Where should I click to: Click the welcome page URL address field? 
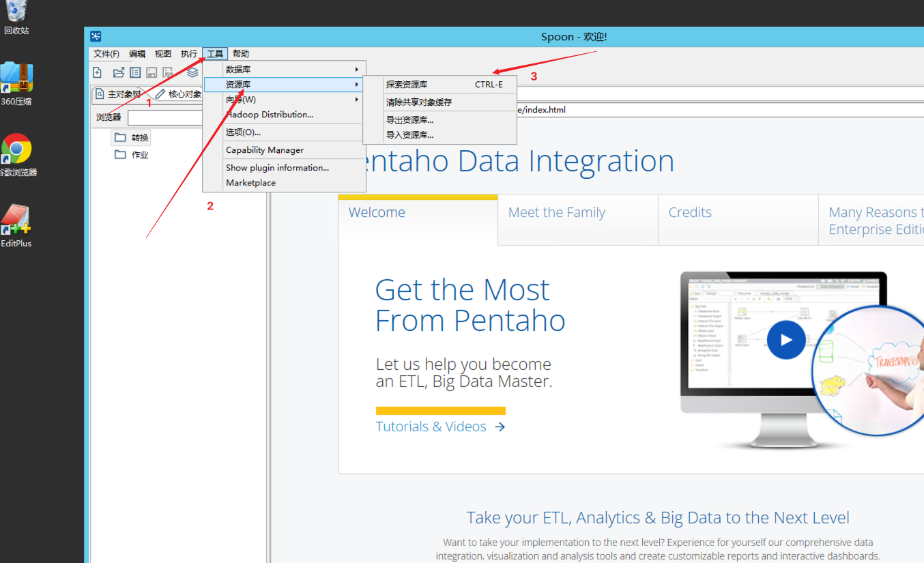720,110
